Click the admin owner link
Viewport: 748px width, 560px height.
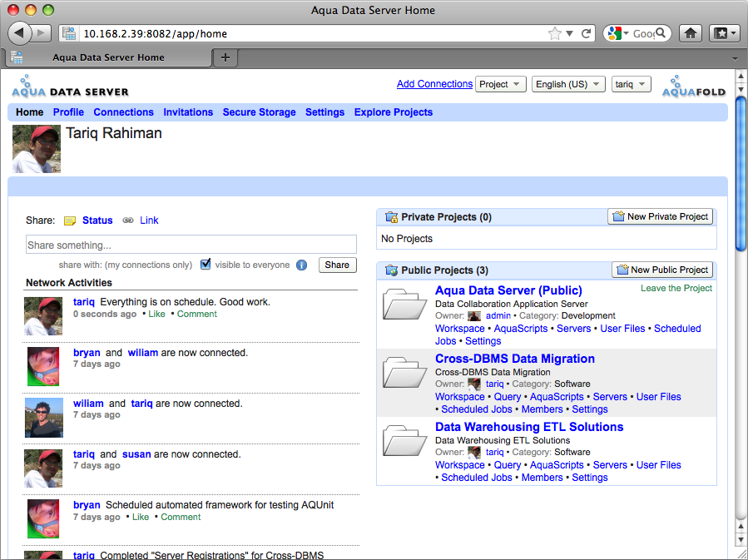[498, 315]
